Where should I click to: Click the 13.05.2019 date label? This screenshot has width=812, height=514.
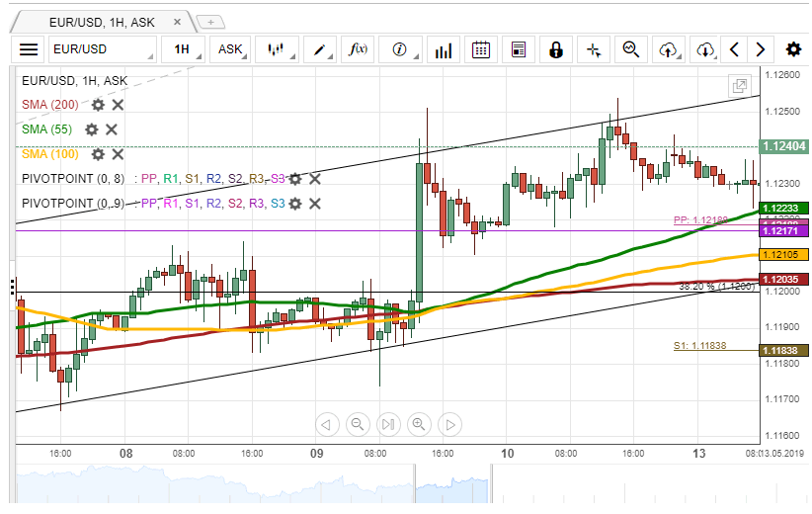[782, 454]
